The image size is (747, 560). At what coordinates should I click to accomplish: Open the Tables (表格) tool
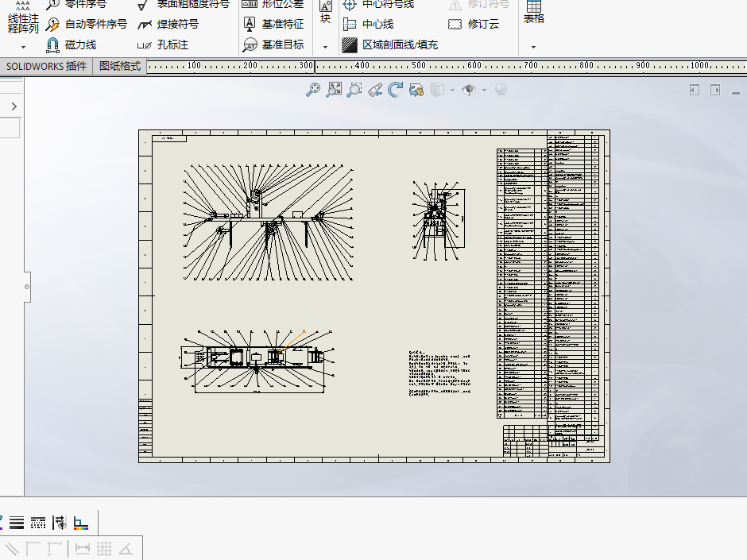(533, 13)
